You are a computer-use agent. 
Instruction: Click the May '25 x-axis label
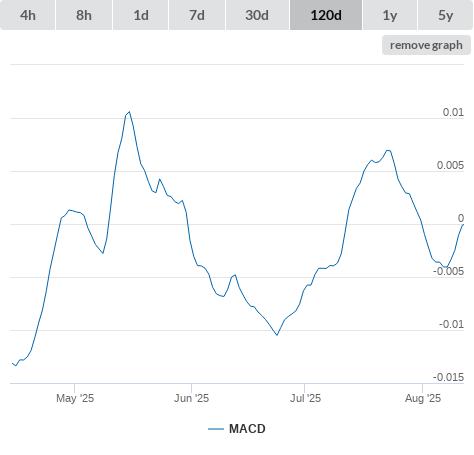tap(75, 398)
